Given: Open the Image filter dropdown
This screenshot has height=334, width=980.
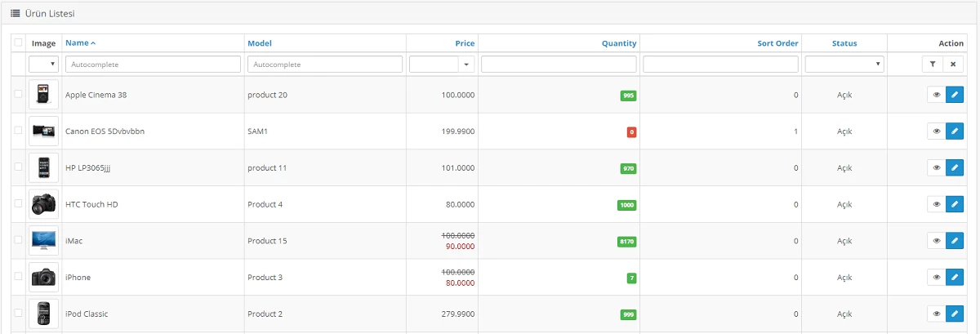Looking at the screenshot, I should 43,64.
